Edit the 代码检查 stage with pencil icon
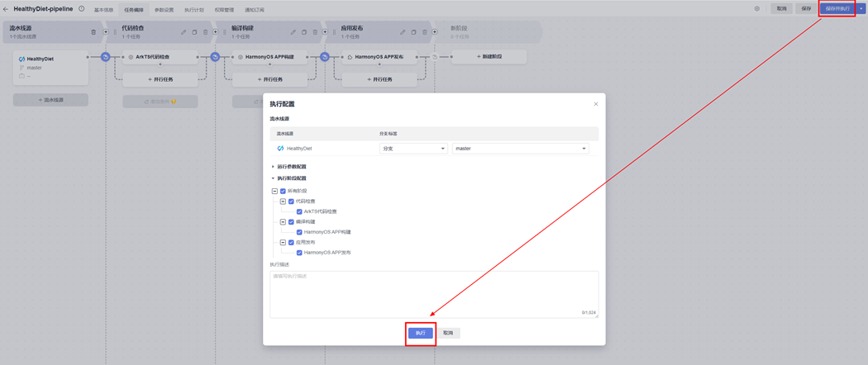Viewport: 868px width, 365px height. point(184,32)
